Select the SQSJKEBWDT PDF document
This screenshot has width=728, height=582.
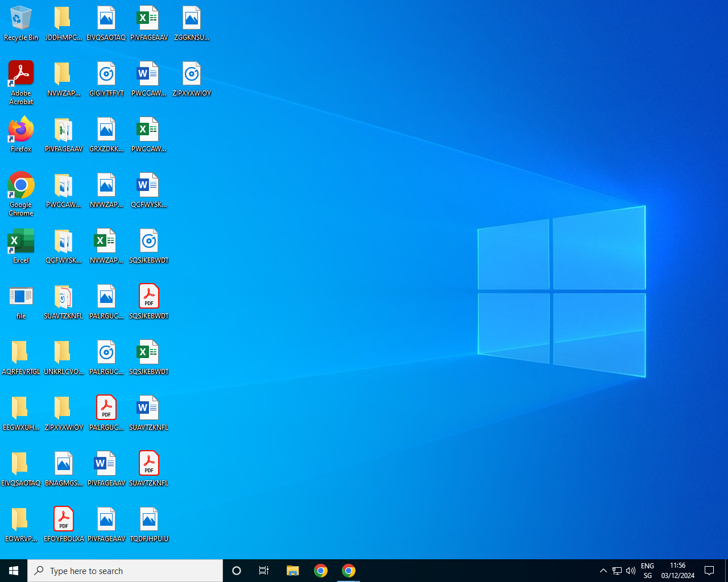[149, 297]
